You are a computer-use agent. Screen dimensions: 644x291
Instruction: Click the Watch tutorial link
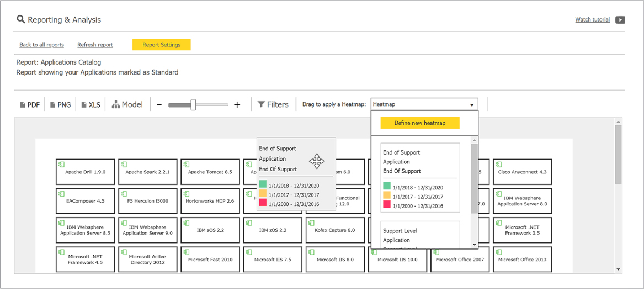[x=592, y=20]
